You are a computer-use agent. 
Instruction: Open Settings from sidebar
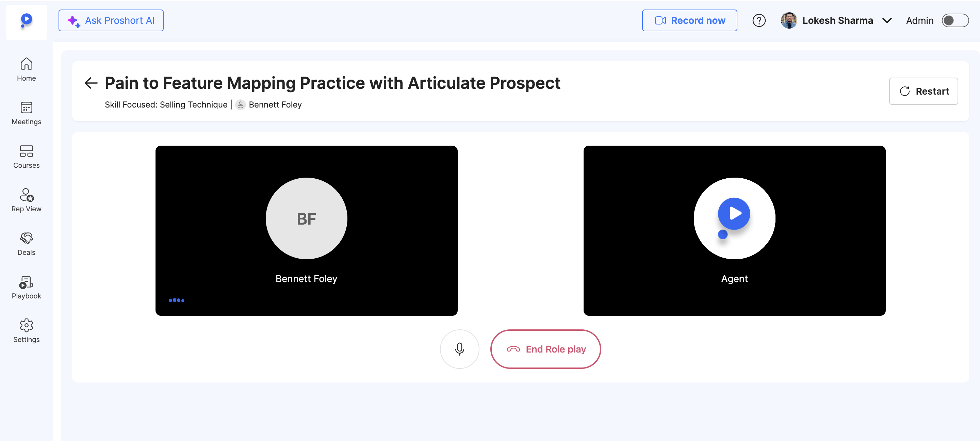pyautogui.click(x=26, y=331)
